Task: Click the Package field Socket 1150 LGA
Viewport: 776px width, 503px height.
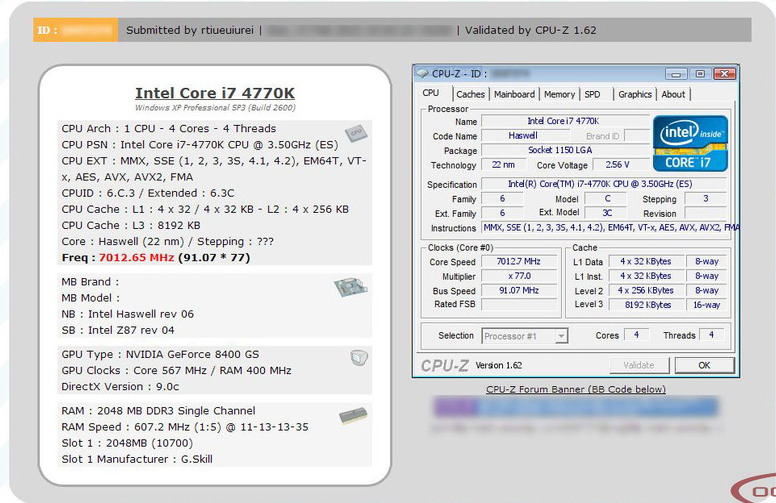Action: 565,150
